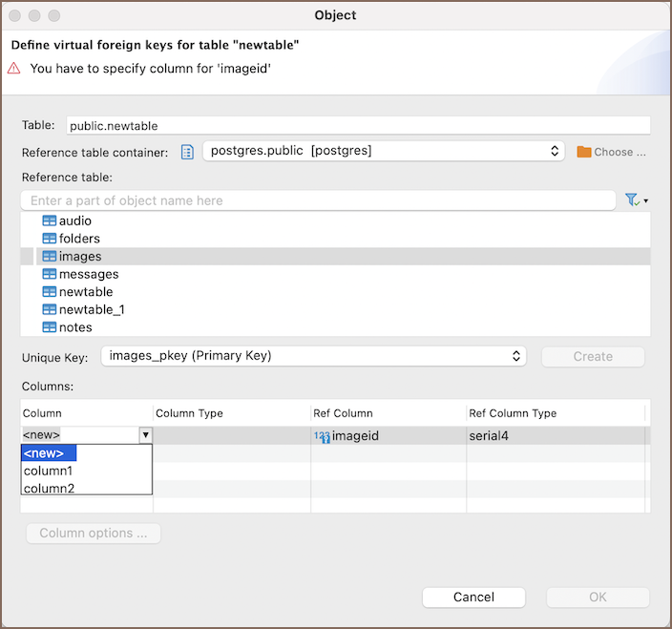The image size is (672, 629).
Task: Select column1 from the dropdown list
Action: pos(49,471)
